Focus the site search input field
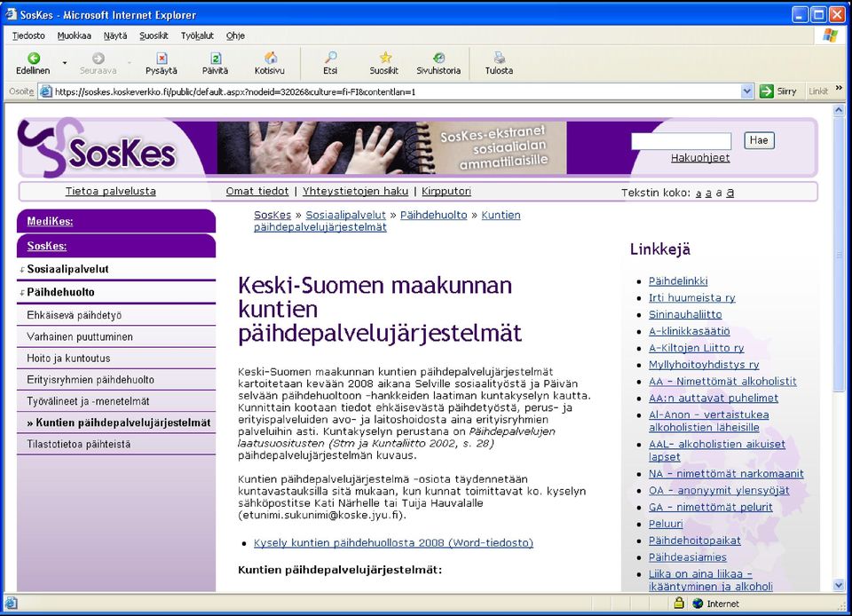 pos(682,141)
